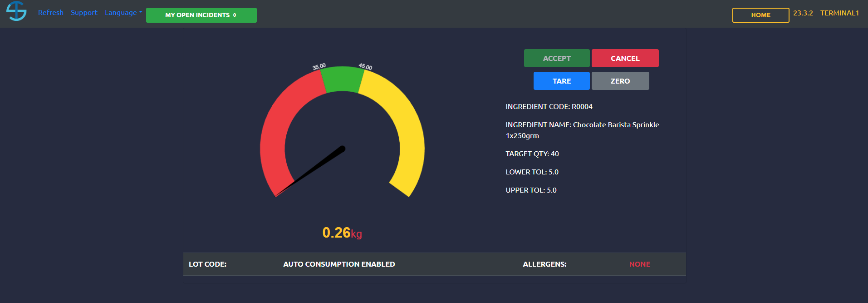Click the LOT CODE: label

click(208, 264)
